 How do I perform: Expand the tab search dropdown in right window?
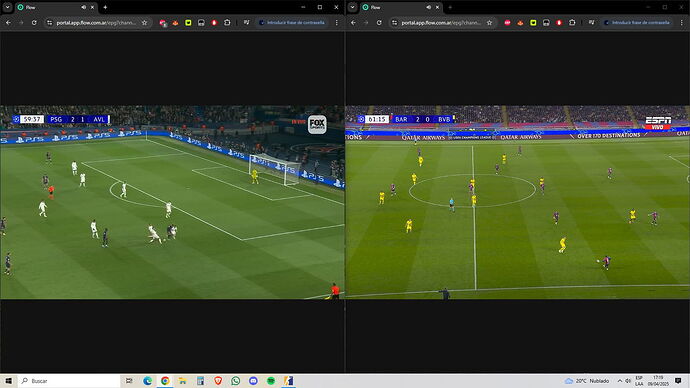click(x=352, y=7)
